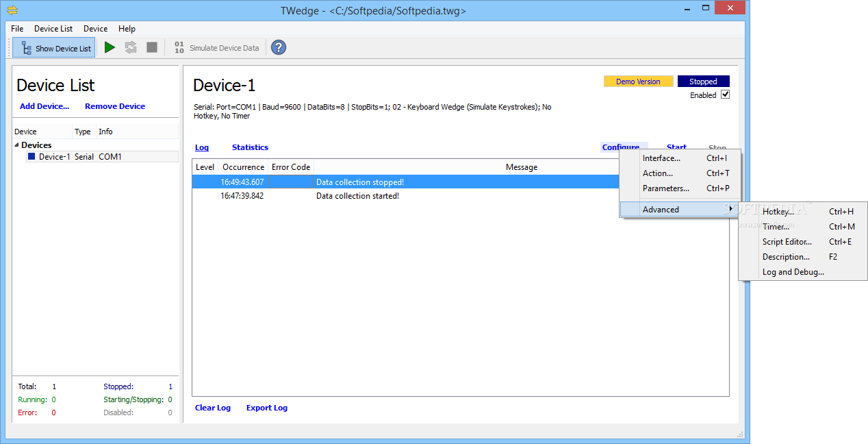Choose Interface... from Configure menu
The image size is (868, 444).
(x=680, y=158)
